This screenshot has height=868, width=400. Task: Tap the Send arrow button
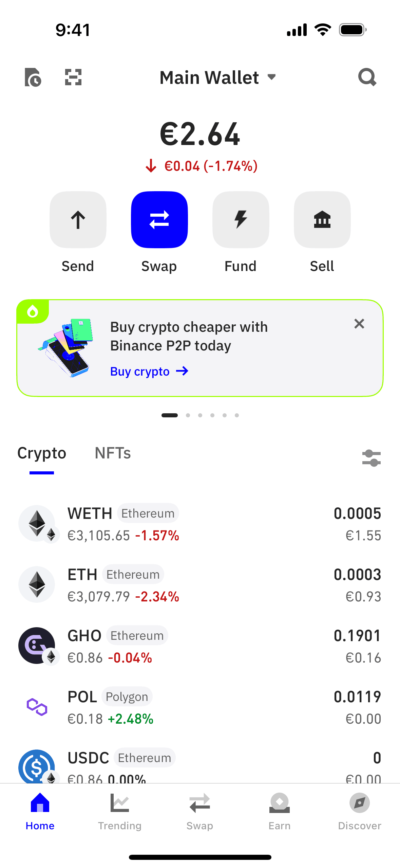pos(78,220)
